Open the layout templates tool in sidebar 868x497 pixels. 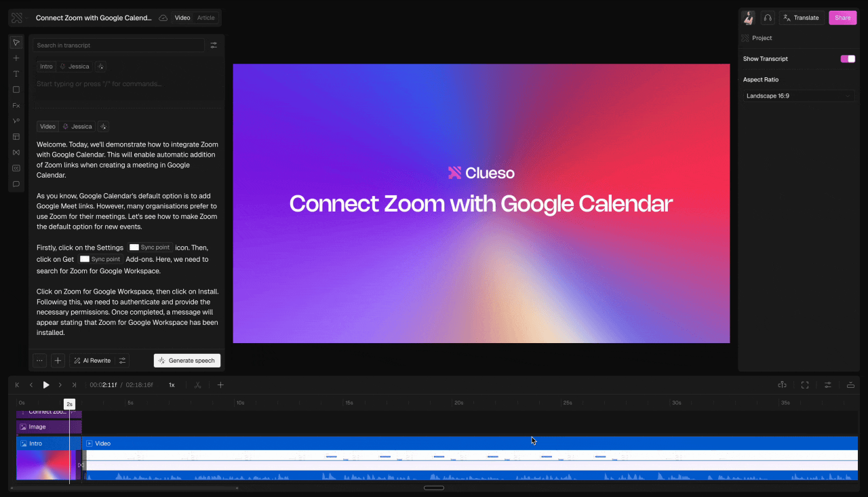click(x=16, y=137)
